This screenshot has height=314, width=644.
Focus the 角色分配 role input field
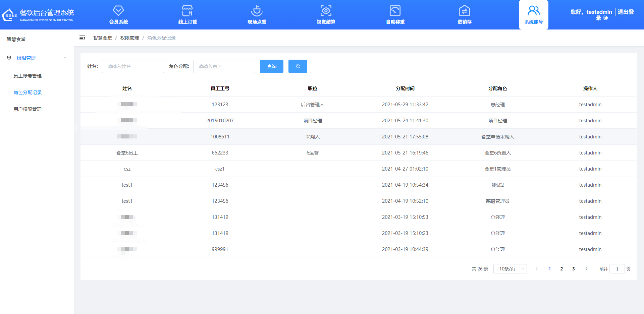pos(224,66)
